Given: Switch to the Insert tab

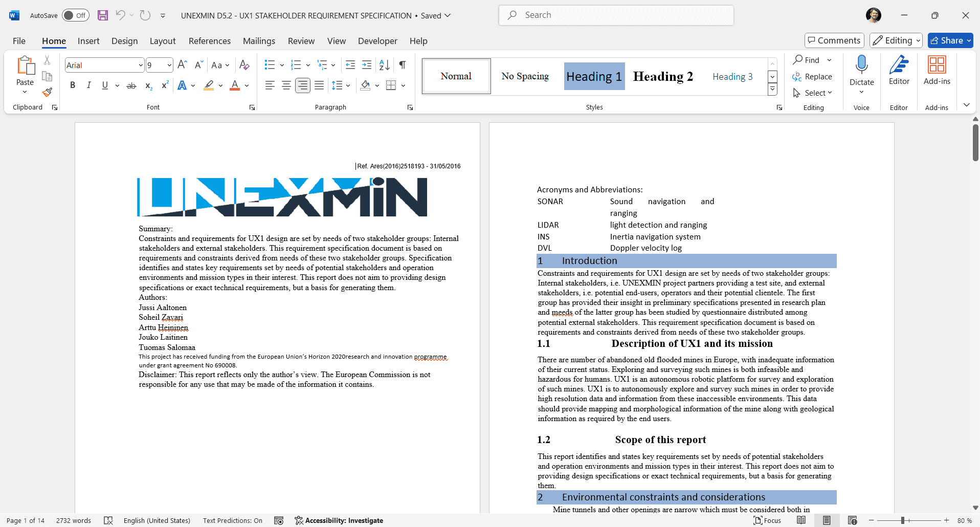Looking at the screenshot, I should [88, 41].
